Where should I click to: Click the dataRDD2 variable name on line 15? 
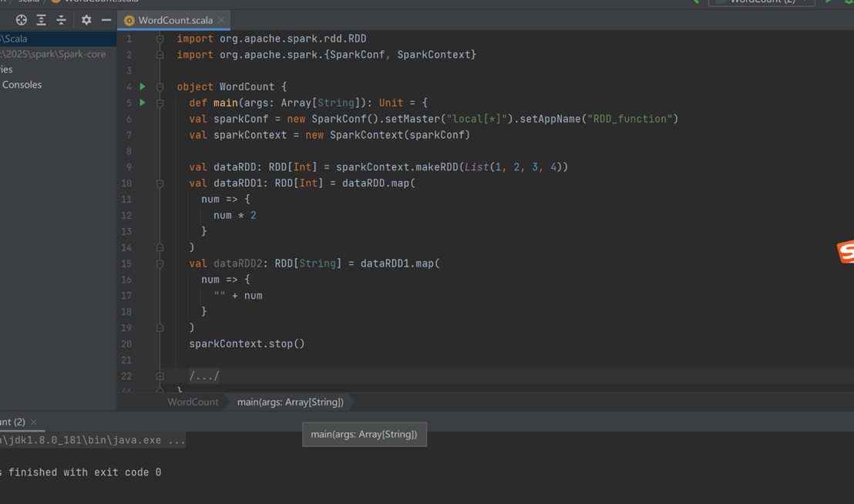pos(237,264)
